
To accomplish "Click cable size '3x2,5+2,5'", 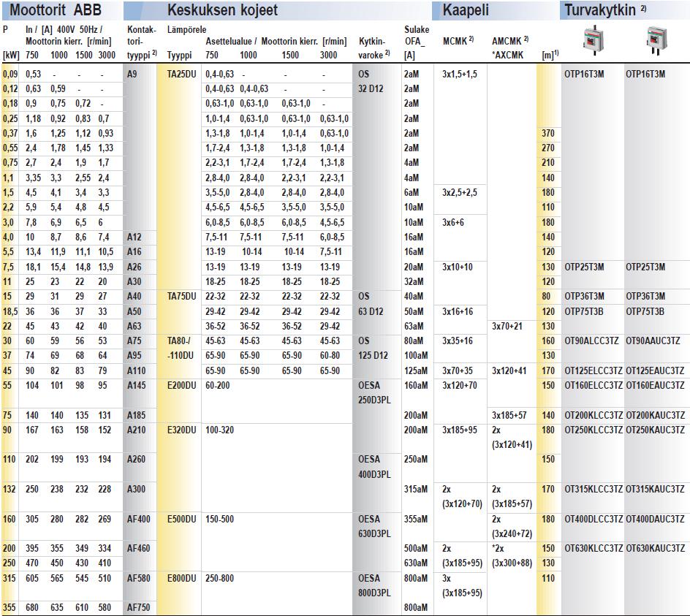I will [x=460, y=193].
